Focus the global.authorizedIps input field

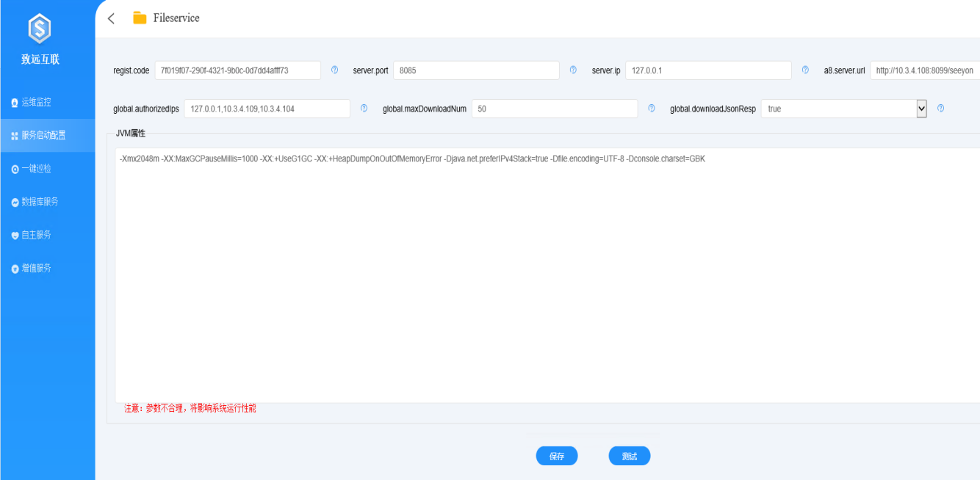(267, 109)
